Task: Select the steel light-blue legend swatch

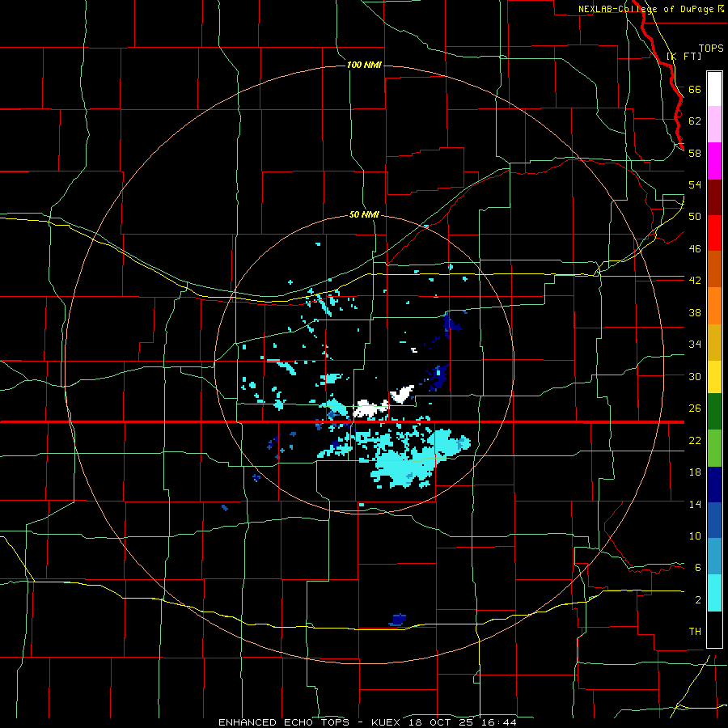Action: [x=714, y=557]
